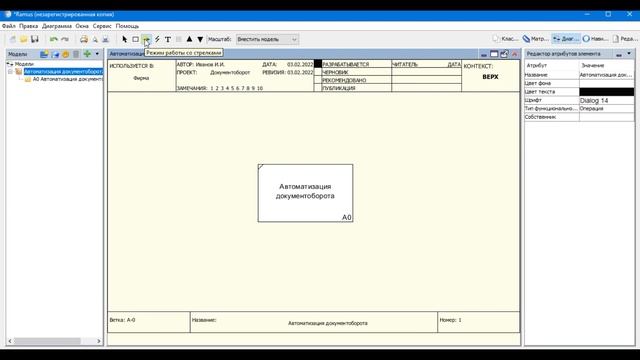Open the Окна menu
Image resolution: width=640 pixels, height=360 pixels.
click(82, 26)
